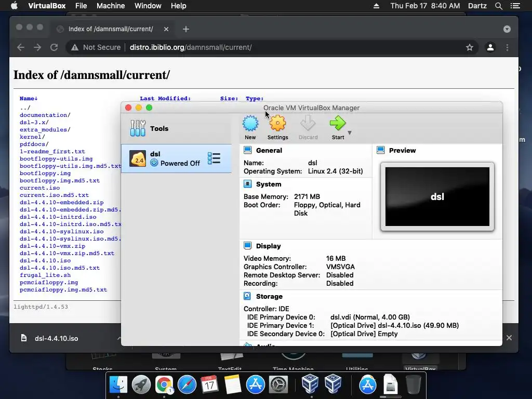Image resolution: width=532 pixels, height=399 pixels.
Task: Open the current.iso link
Action: [x=39, y=188]
